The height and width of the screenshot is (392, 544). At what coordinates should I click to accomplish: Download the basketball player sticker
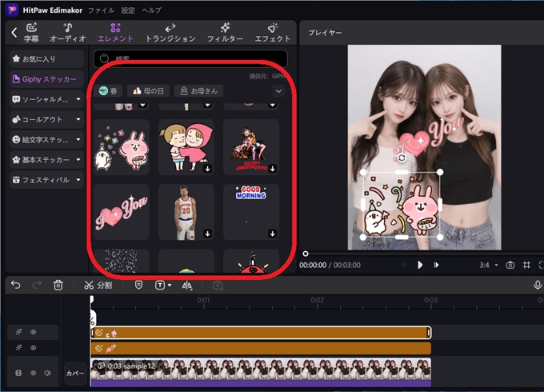click(207, 234)
